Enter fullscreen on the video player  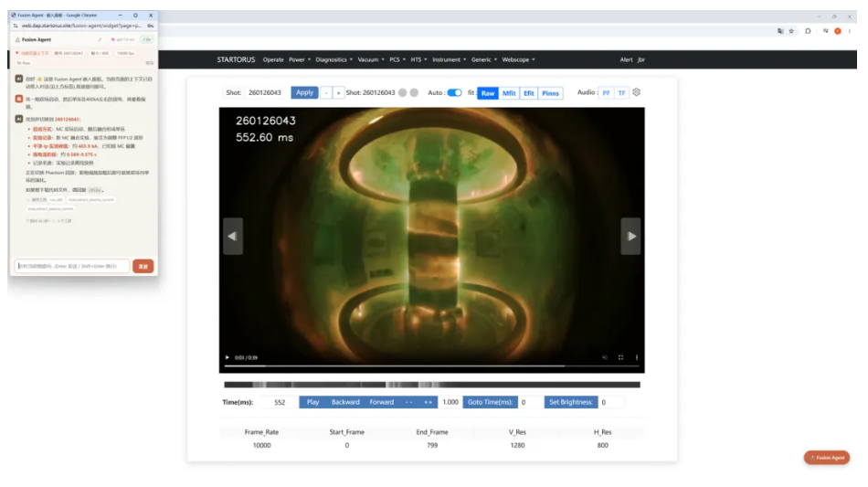[620, 357]
